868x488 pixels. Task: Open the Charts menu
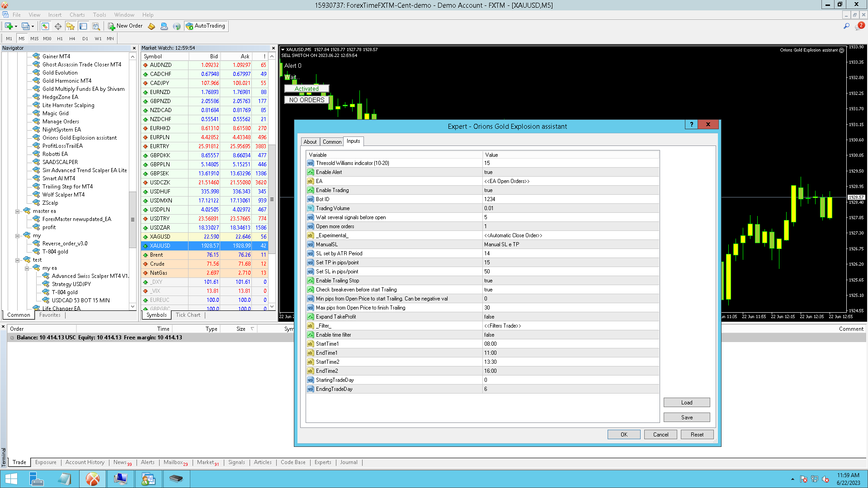[77, 15]
